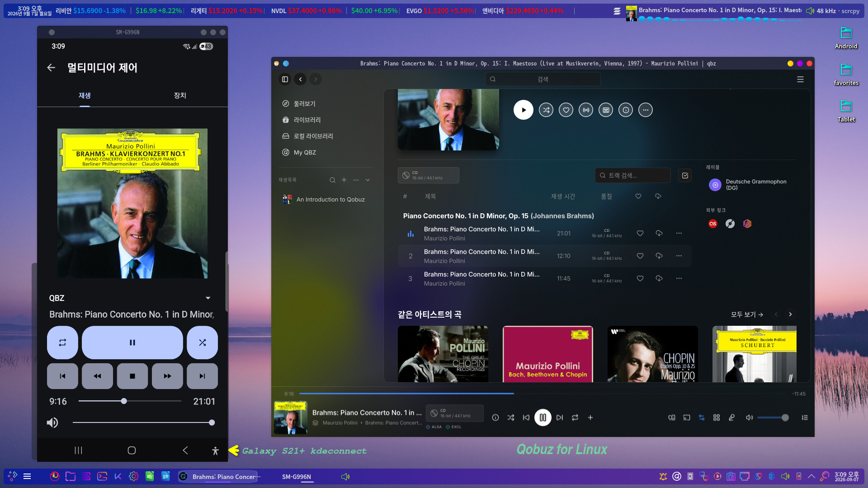Pause playback in the qbz player bar

[543, 418]
